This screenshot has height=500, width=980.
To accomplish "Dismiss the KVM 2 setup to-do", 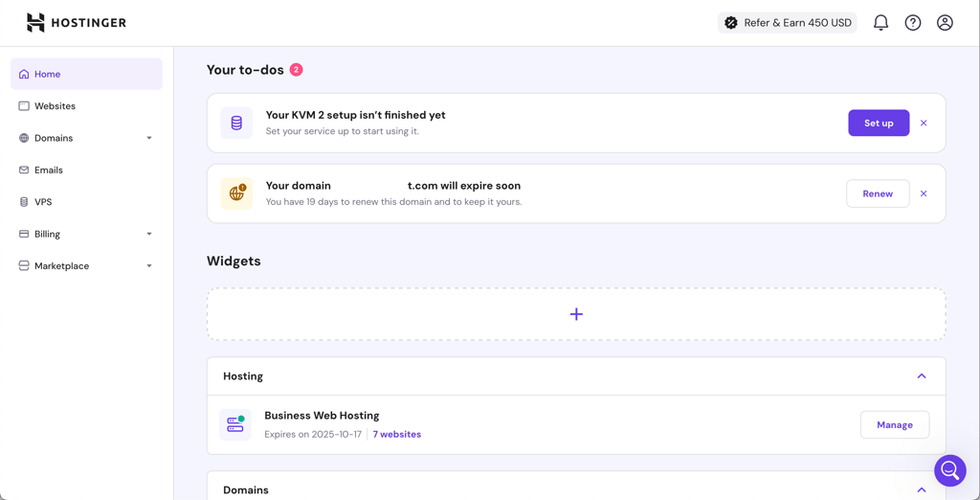I will coord(924,123).
